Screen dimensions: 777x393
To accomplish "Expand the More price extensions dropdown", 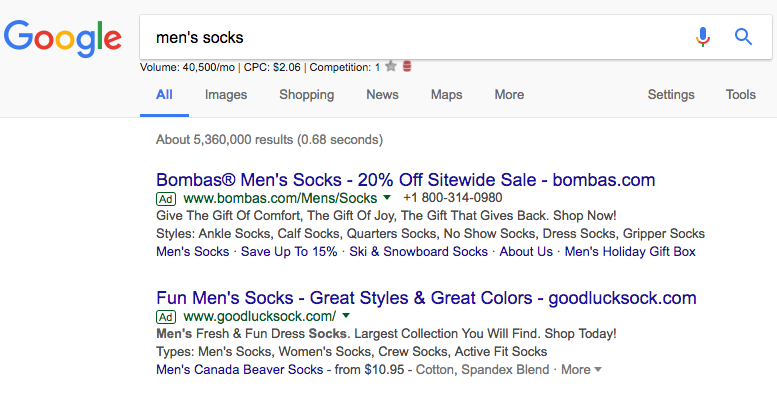I will click(581, 370).
